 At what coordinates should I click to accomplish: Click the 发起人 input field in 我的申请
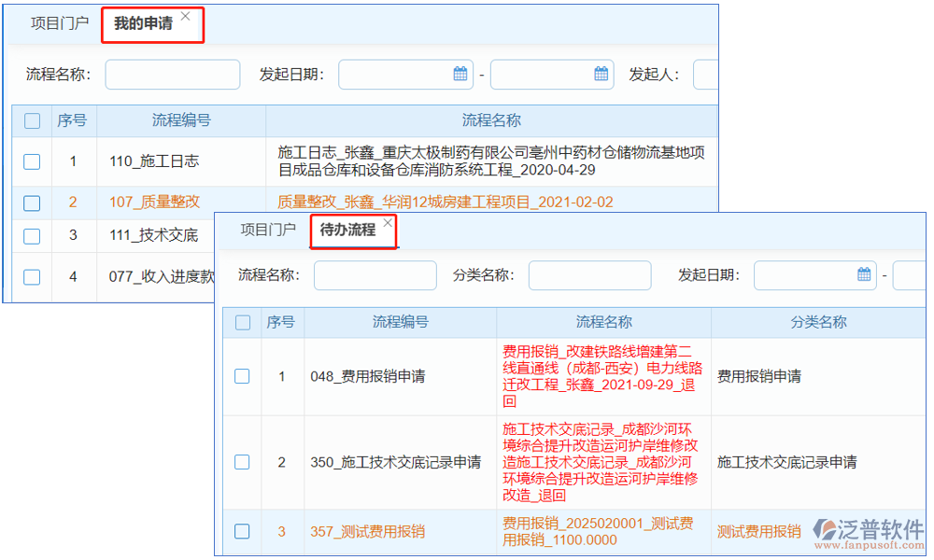pos(707,74)
